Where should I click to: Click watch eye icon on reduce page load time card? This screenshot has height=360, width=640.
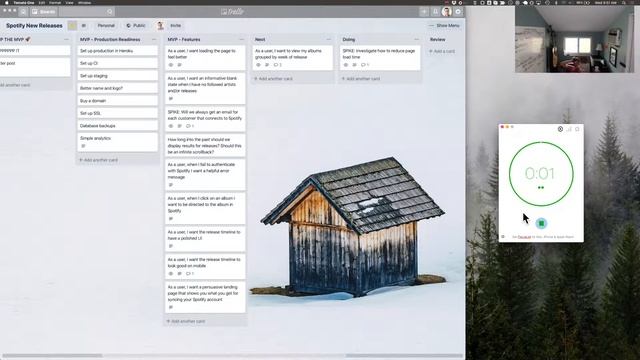click(x=346, y=65)
